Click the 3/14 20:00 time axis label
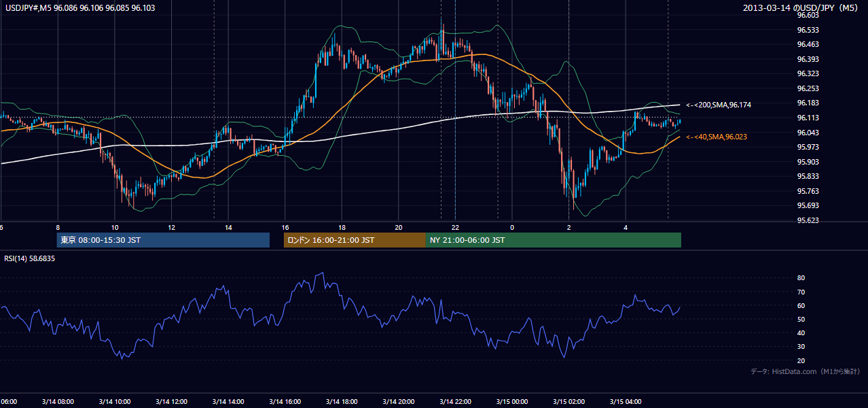Screen dimensions: 868x408 pos(399,402)
